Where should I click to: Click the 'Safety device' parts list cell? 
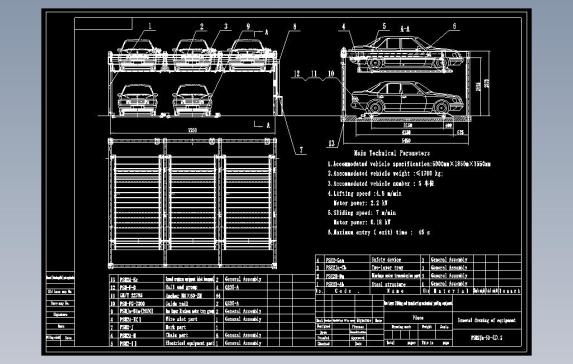pyautogui.click(x=386, y=259)
